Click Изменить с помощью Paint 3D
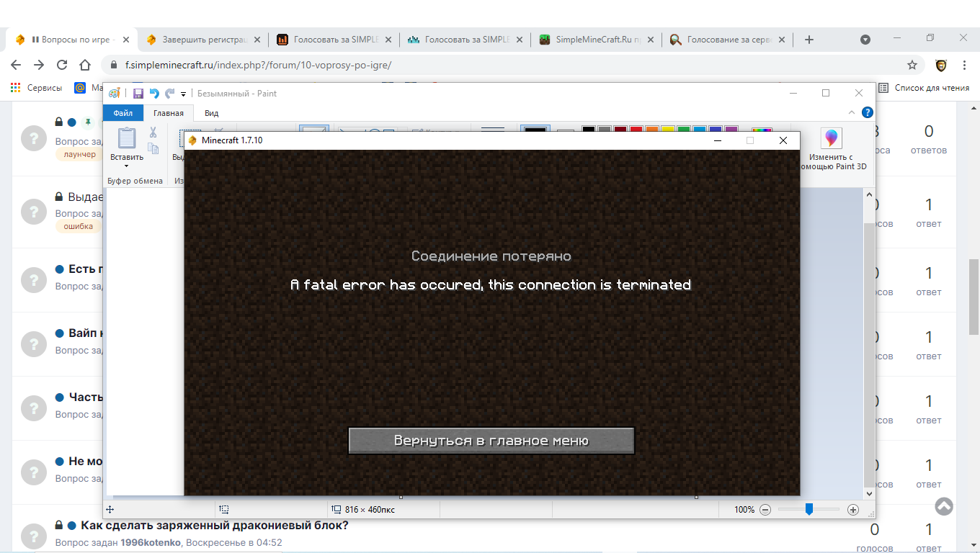This screenshot has width=980, height=553. (832, 150)
